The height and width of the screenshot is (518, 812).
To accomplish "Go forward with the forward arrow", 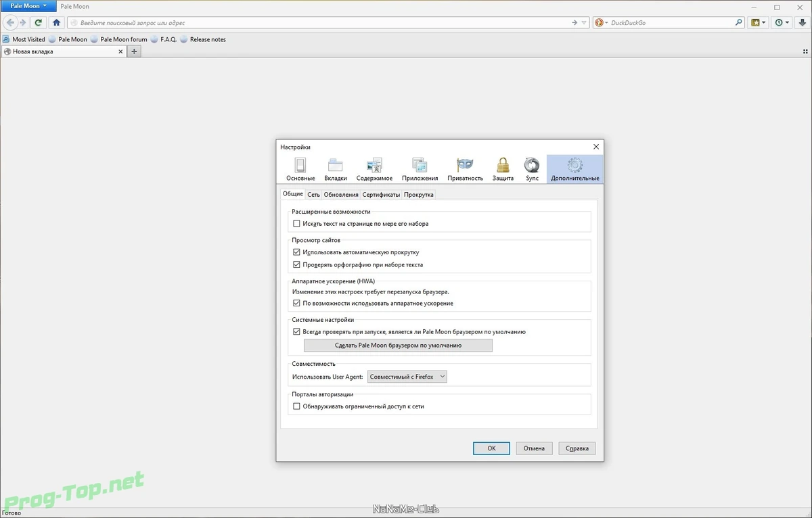I will (22, 22).
